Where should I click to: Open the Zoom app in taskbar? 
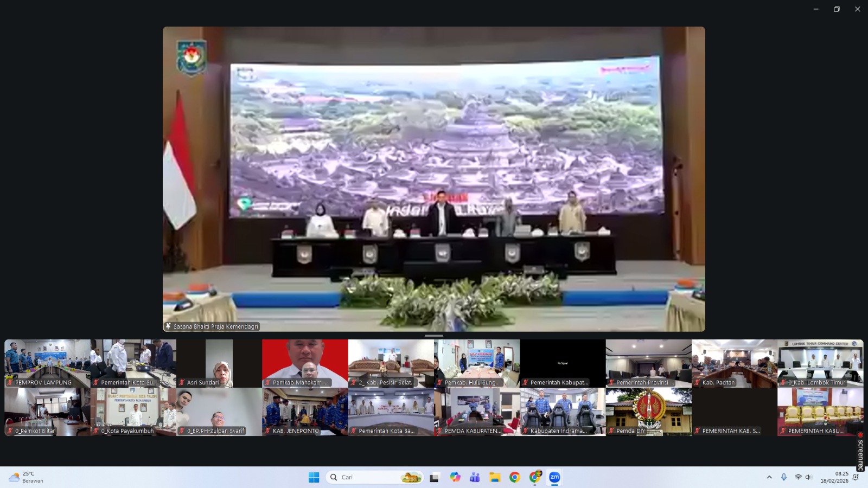click(x=554, y=477)
